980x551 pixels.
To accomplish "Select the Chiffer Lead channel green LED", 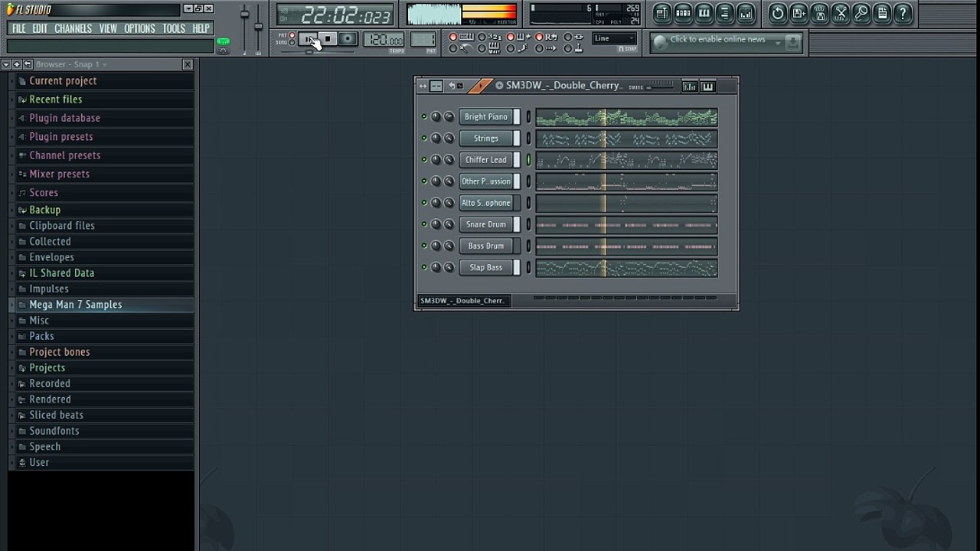I will (x=528, y=160).
